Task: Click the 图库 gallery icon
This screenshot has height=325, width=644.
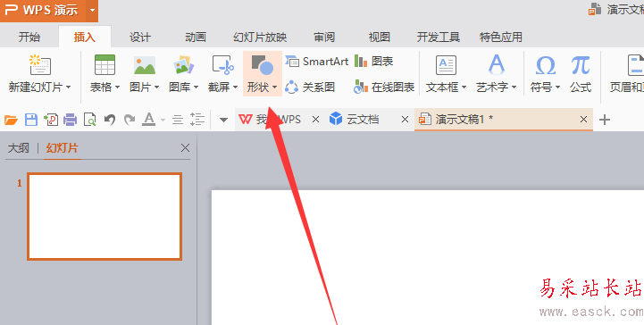Action: tap(184, 65)
